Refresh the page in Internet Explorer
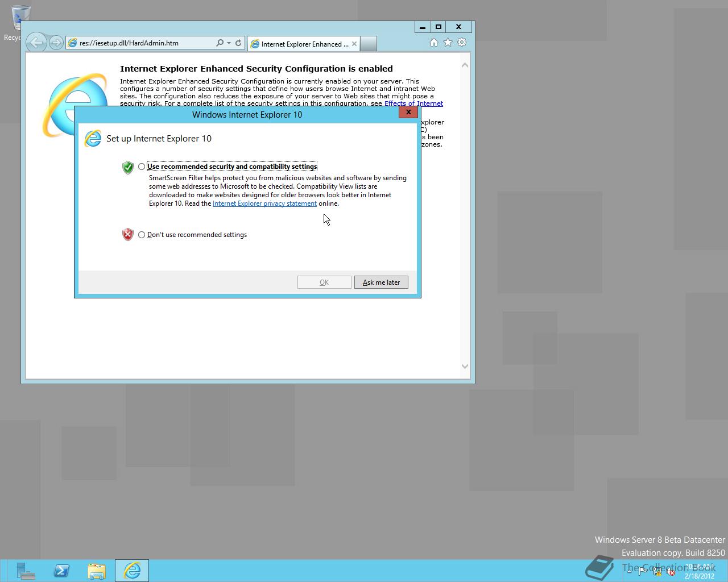The image size is (728, 582). pyautogui.click(x=239, y=43)
